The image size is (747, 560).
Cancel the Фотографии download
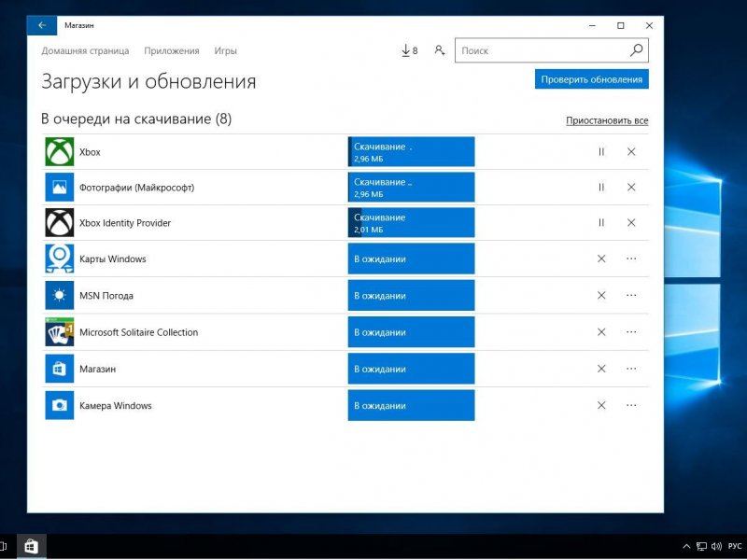(631, 188)
